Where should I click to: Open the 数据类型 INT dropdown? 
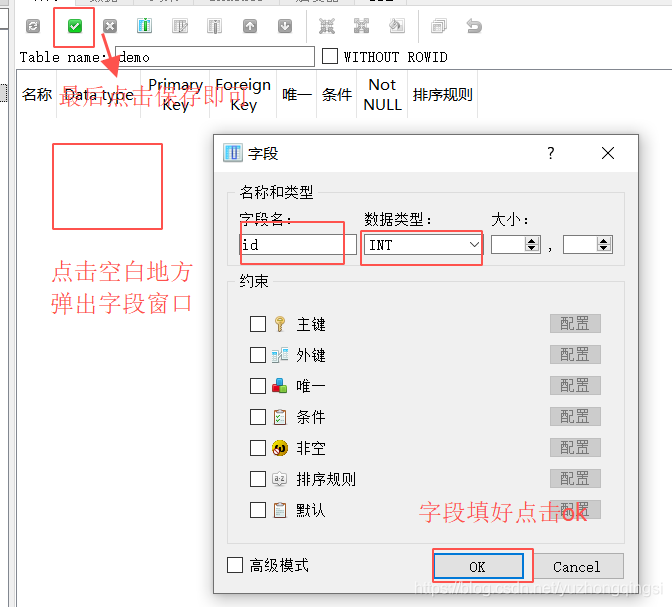[474, 245]
